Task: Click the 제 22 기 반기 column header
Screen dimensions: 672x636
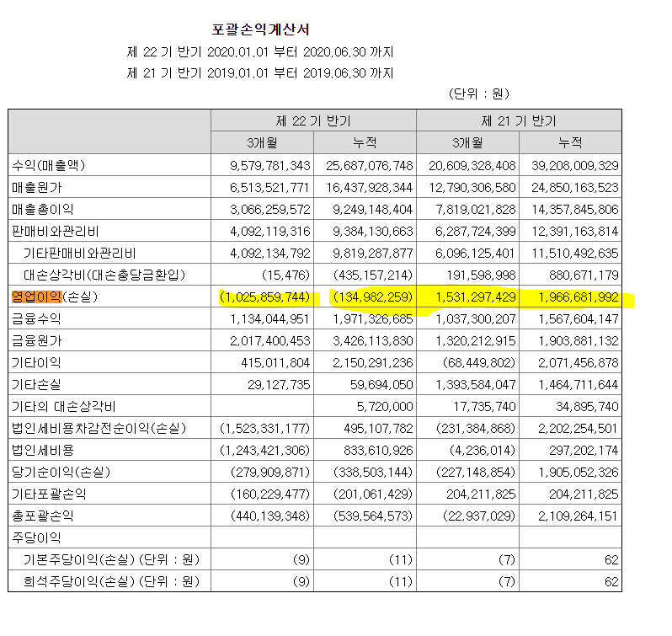Action: coord(313,120)
